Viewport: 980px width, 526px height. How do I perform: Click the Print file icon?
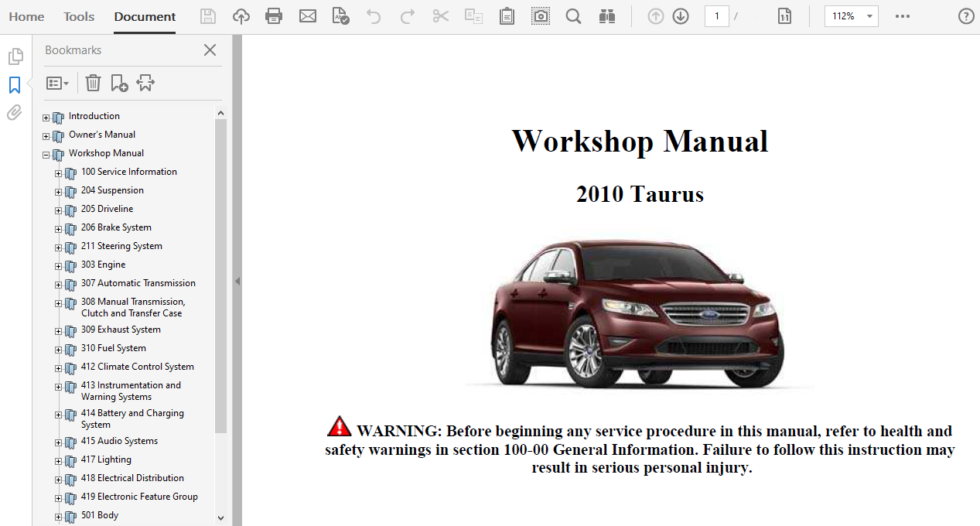(x=274, y=16)
